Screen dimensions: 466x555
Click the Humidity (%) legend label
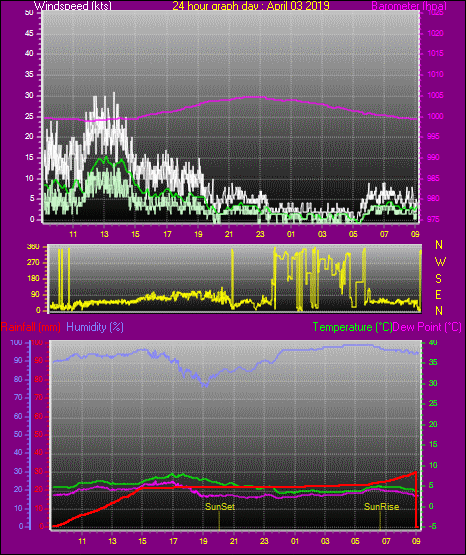95,327
